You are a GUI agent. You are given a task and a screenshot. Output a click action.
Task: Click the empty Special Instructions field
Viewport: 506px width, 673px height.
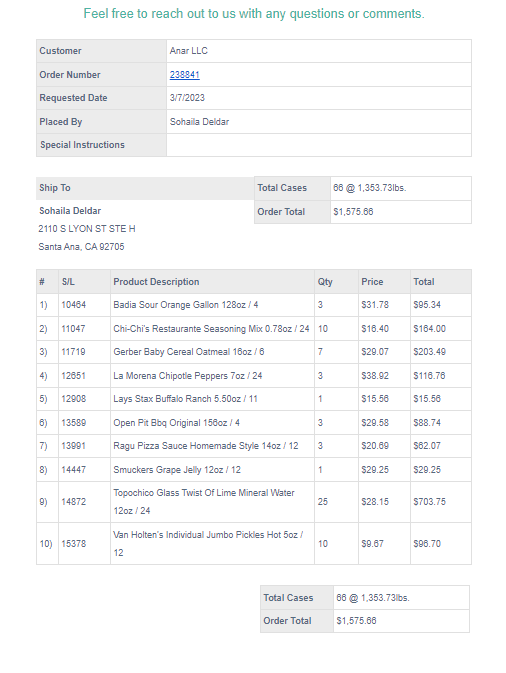[318, 145]
